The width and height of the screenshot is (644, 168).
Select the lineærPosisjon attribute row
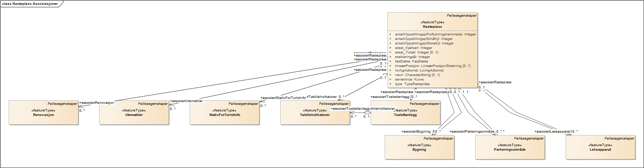click(432, 66)
